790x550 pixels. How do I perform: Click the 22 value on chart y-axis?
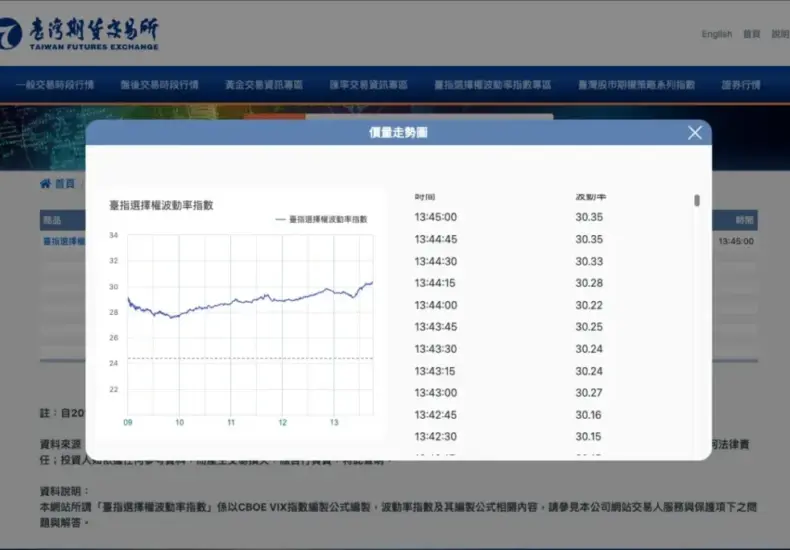[x=114, y=389]
